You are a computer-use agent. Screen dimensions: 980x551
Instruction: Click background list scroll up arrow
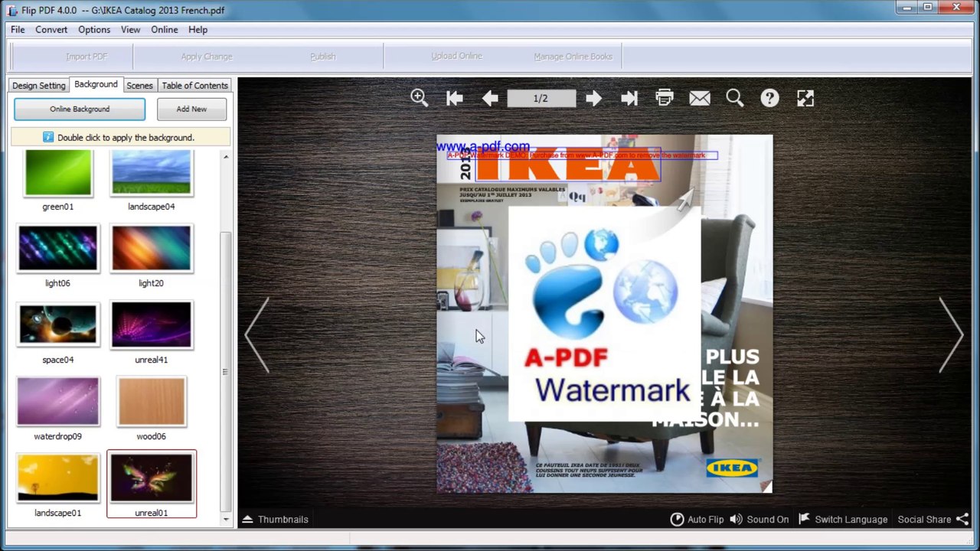point(226,157)
